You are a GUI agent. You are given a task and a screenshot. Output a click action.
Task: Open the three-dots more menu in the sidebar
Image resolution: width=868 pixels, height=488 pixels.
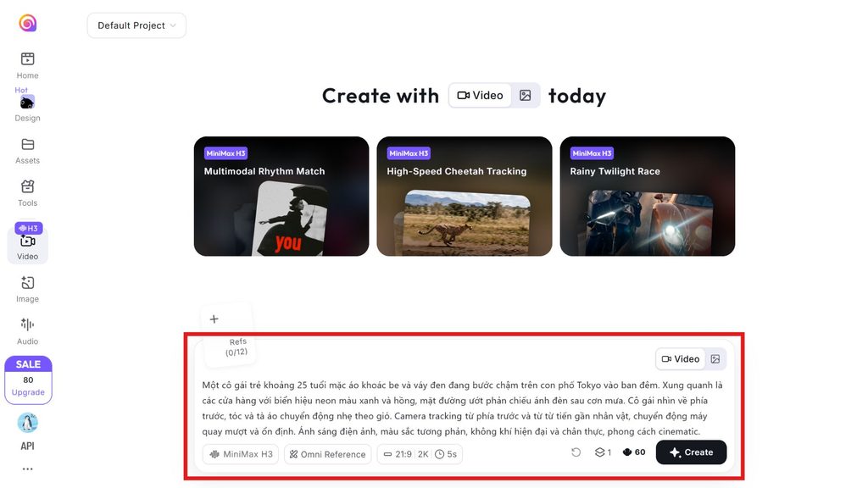click(x=28, y=469)
